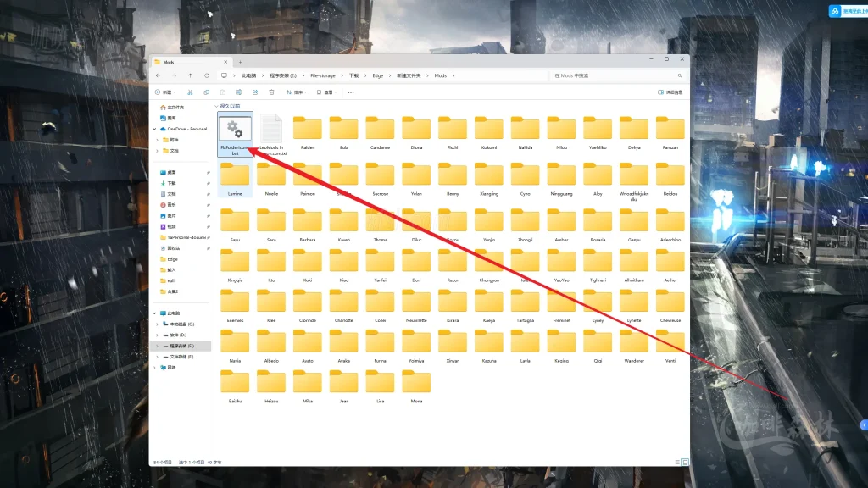The image size is (868, 488).
Task: Switch to large thumbnails view in status bar
Action: click(685, 462)
